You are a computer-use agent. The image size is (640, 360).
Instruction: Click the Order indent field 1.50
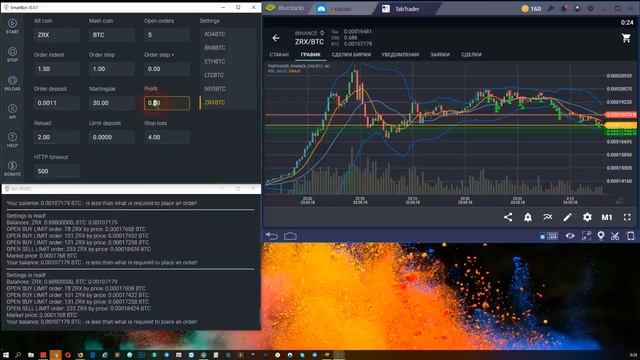point(56,69)
